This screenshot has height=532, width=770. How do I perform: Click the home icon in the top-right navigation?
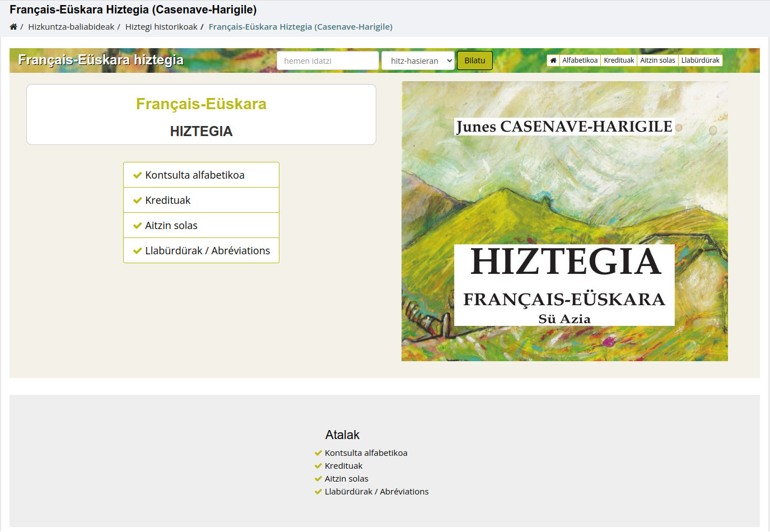pyautogui.click(x=553, y=60)
